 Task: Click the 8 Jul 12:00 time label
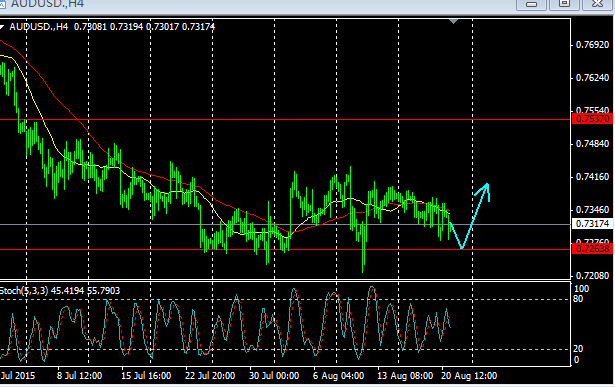pyautogui.click(x=80, y=376)
